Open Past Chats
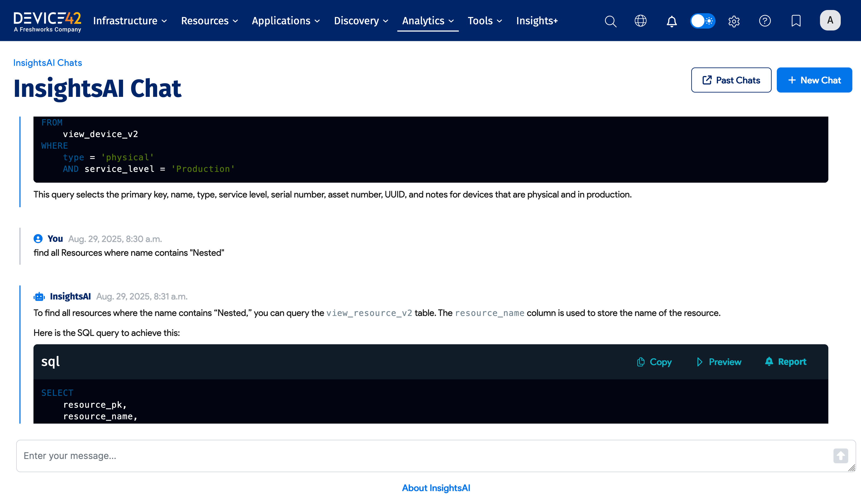This screenshot has width=861, height=504. [731, 80]
